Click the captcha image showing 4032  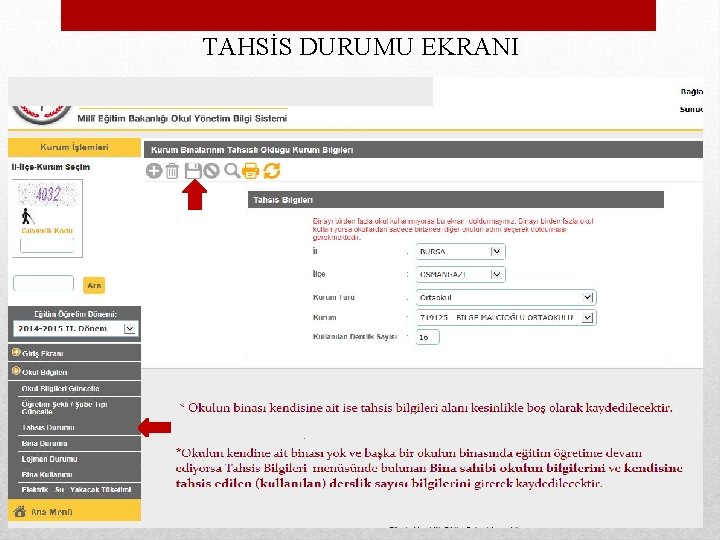[47, 194]
